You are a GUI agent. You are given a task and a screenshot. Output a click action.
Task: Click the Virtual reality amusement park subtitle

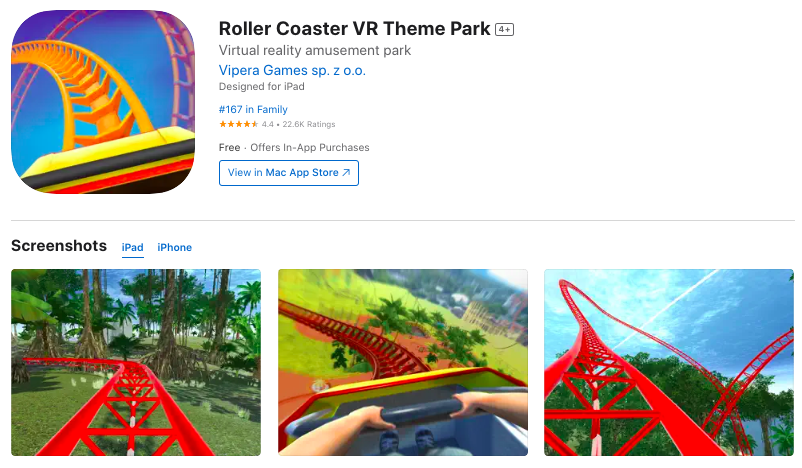point(315,51)
